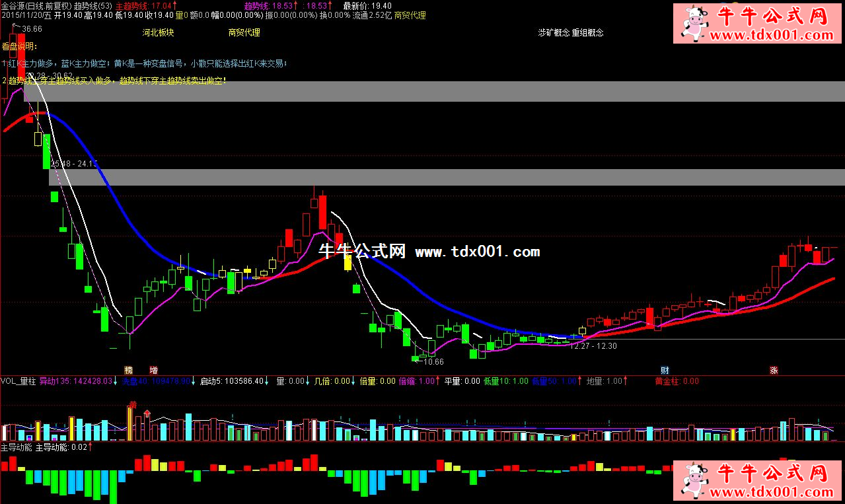
Task: Click the red up-arrow marker in volume panel
Action: (146, 414)
